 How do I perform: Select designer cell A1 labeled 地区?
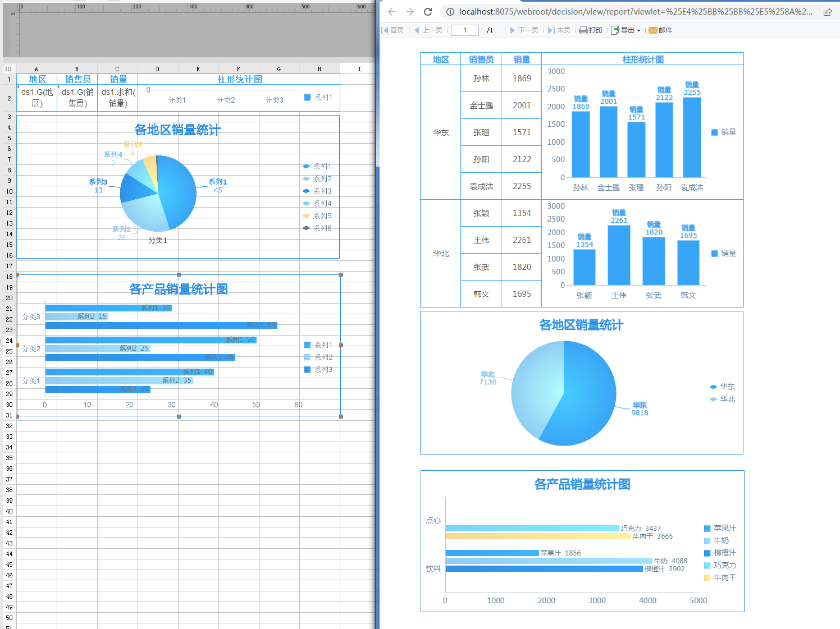37,79
